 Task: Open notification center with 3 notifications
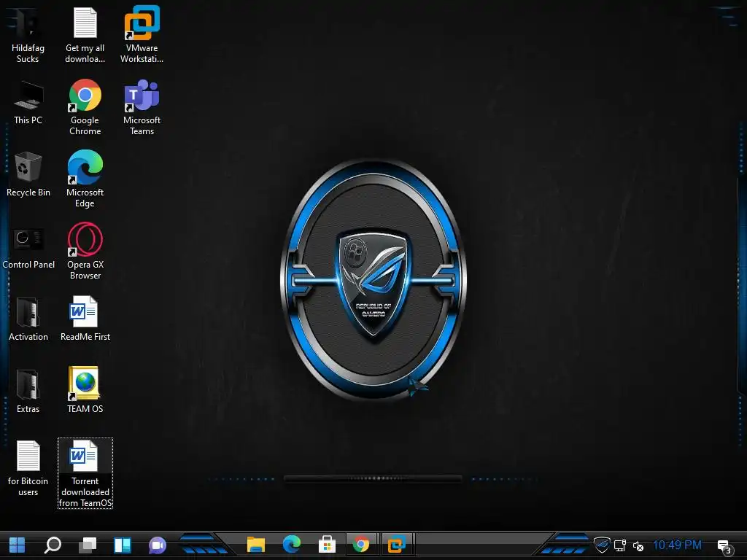pos(725,547)
